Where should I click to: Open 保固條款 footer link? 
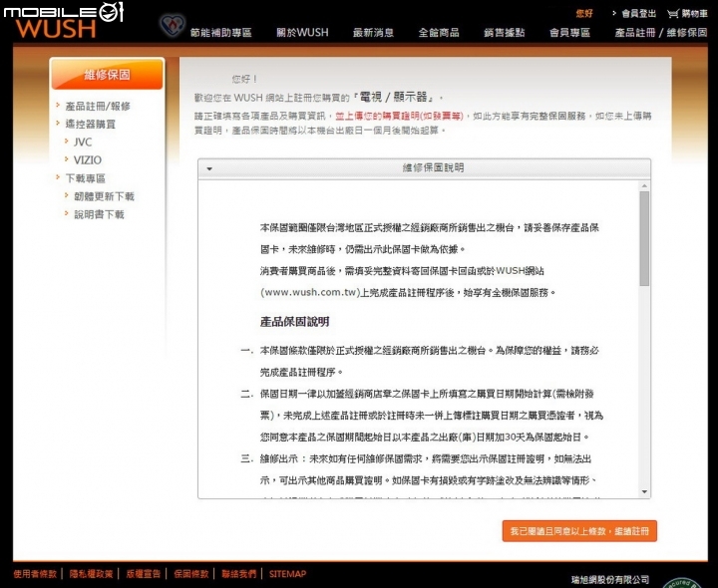190,574
